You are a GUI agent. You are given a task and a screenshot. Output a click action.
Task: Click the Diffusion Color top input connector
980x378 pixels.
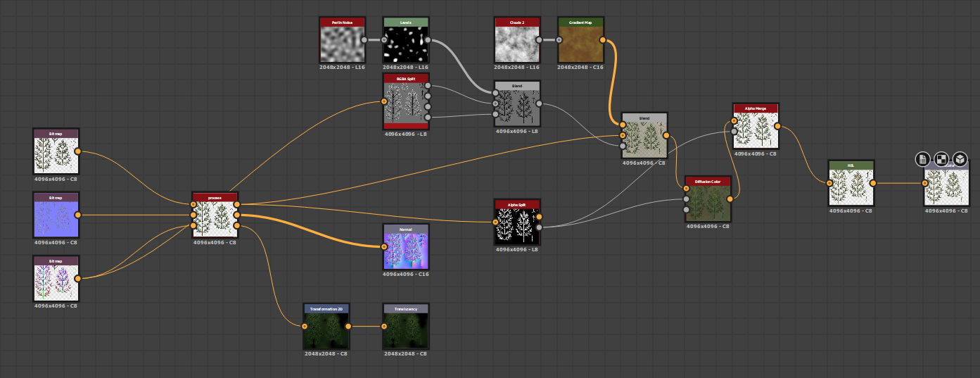coord(687,189)
